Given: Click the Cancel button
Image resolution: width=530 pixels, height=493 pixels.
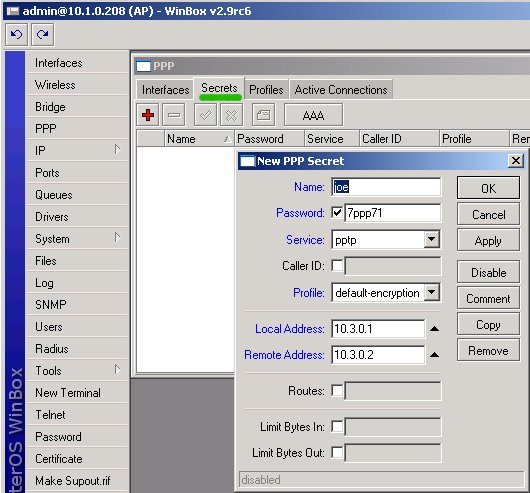Looking at the screenshot, I should pos(488,214).
